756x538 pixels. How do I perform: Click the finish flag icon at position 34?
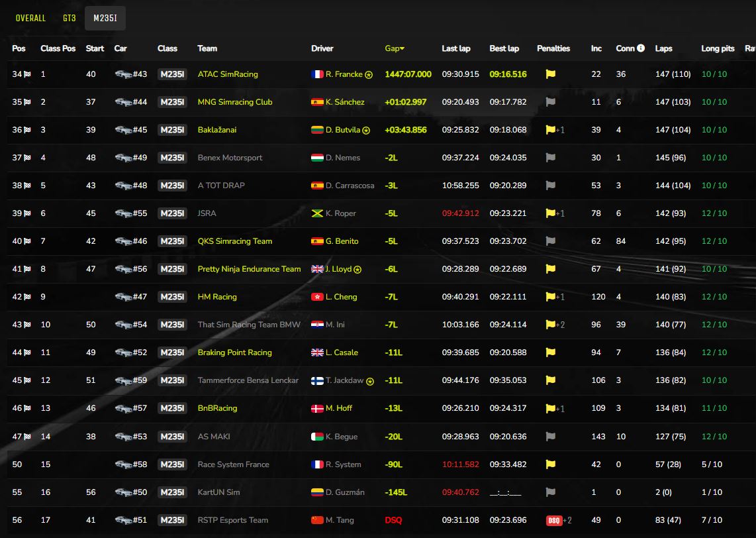28,74
